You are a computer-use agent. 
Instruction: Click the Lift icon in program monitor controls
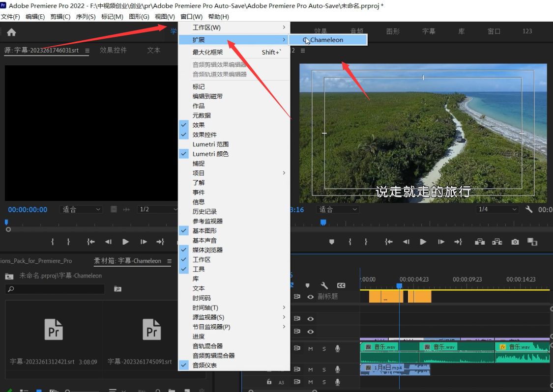[x=479, y=242]
